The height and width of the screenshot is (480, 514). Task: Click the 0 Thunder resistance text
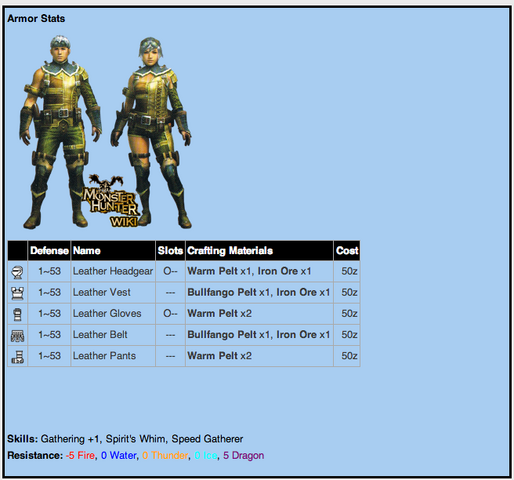pyautogui.click(x=165, y=455)
